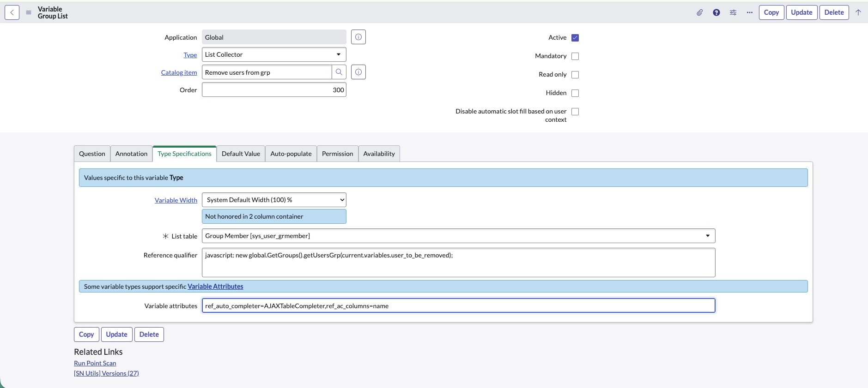Click the previous record up arrow icon

(x=858, y=12)
